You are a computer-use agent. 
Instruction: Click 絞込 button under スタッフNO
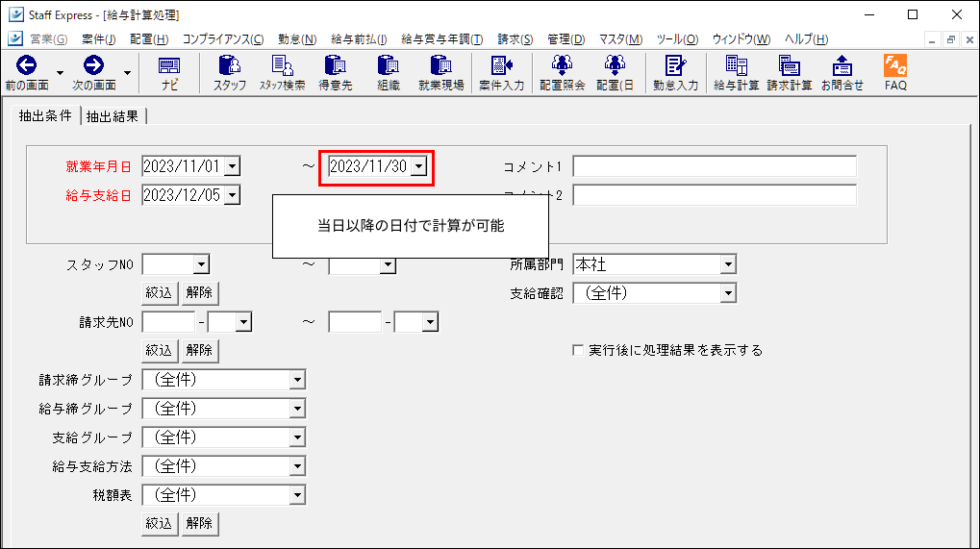point(159,293)
